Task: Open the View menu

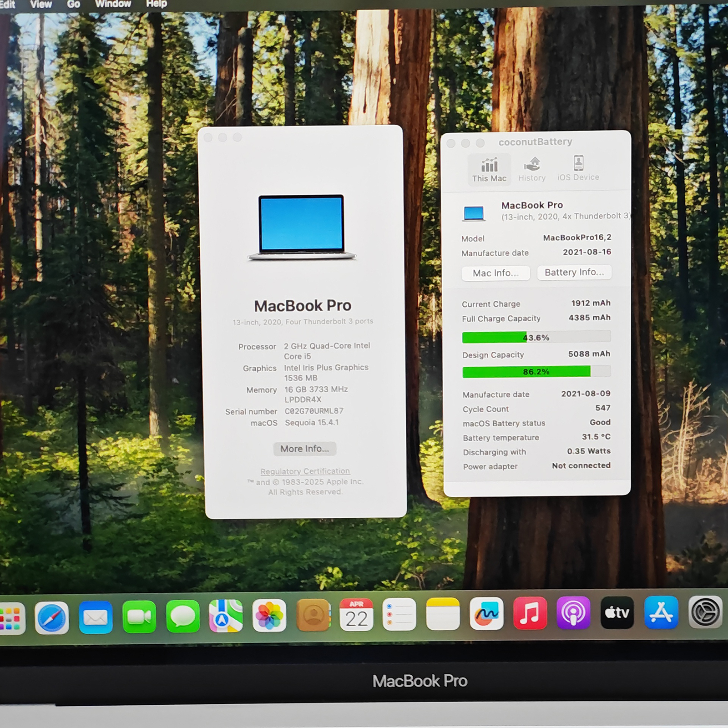Action: tap(41, 4)
